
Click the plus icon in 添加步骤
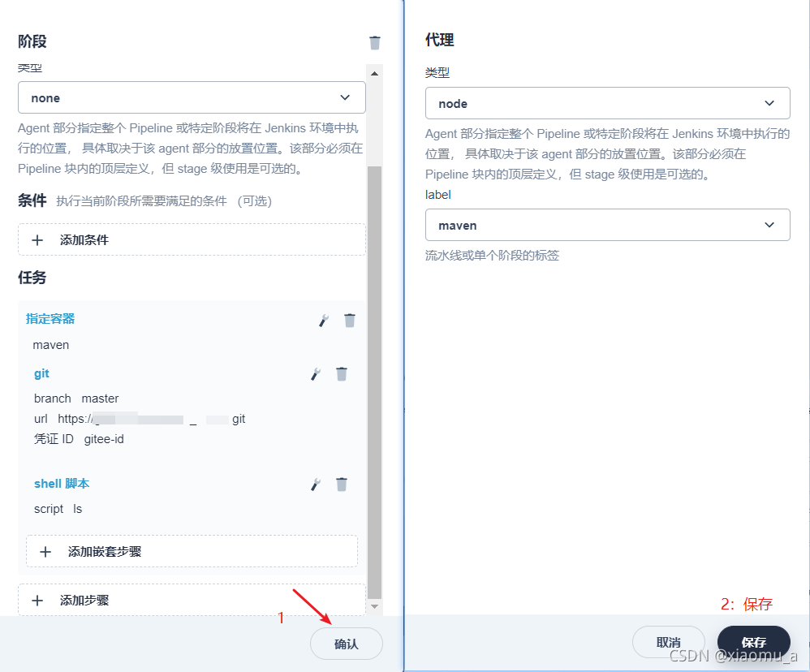[37, 601]
